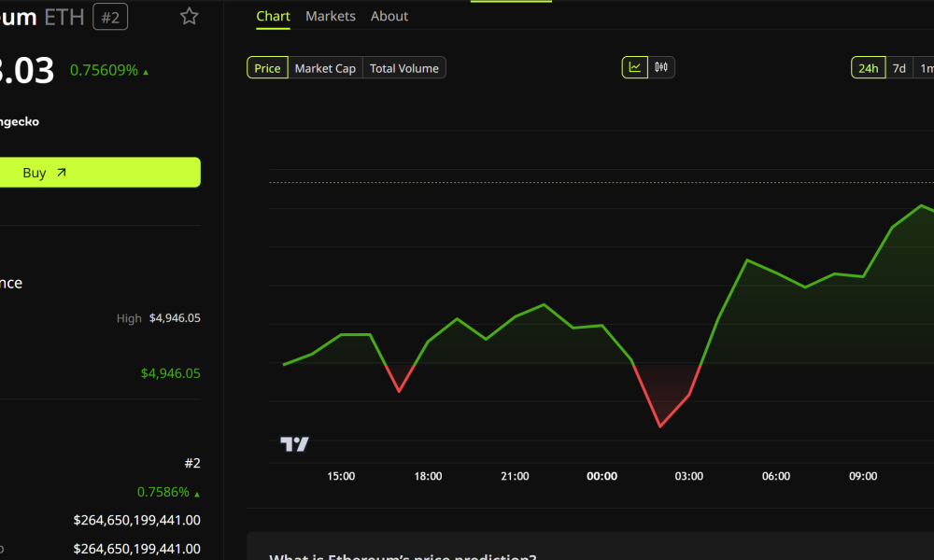Click the 18:00 label on time axis

click(x=428, y=476)
